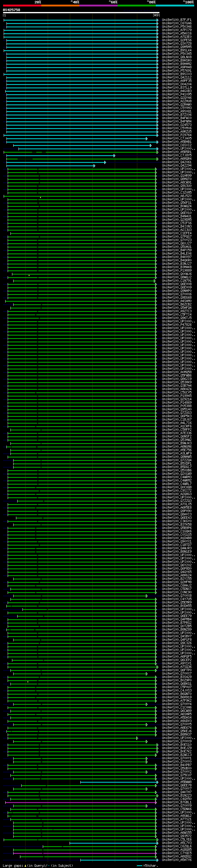This screenshot has height=868, width=197.
Task: Click UniRef100_P14869 label
Action: click(176, 403)
